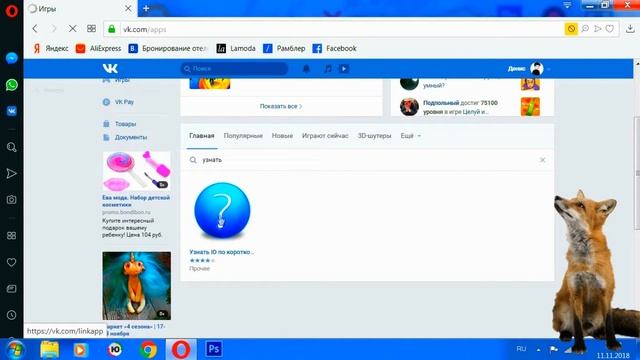
Task: Expand the Ещё tab dropdown
Action: click(410, 136)
